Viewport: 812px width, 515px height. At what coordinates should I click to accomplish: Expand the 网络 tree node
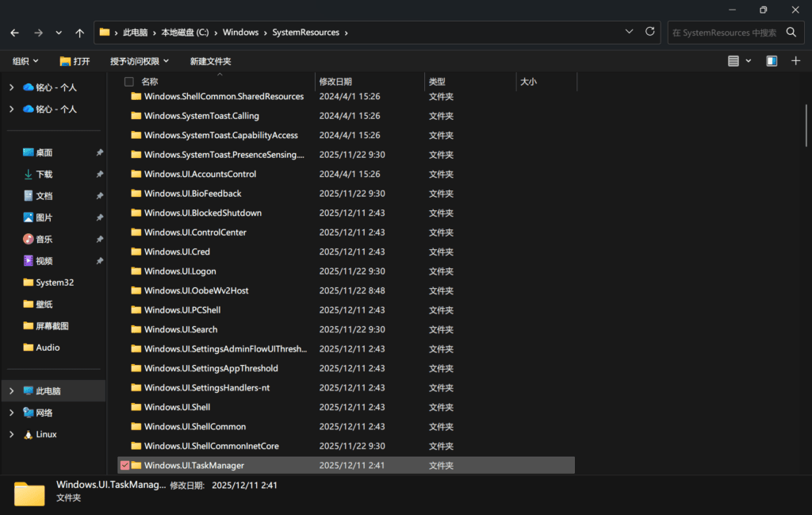tap(11, 413)
